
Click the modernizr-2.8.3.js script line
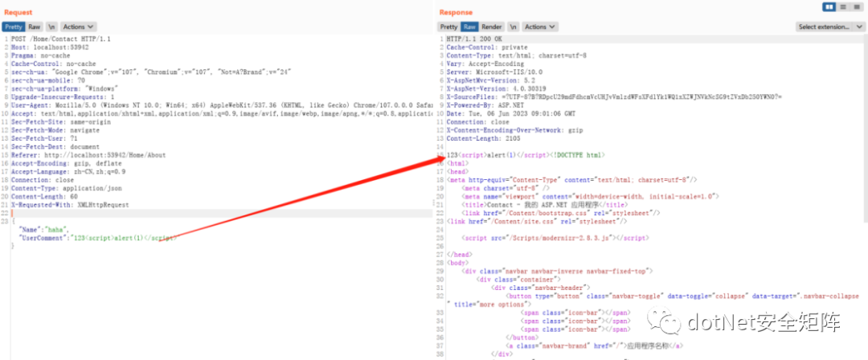click(x=555, y=238)
